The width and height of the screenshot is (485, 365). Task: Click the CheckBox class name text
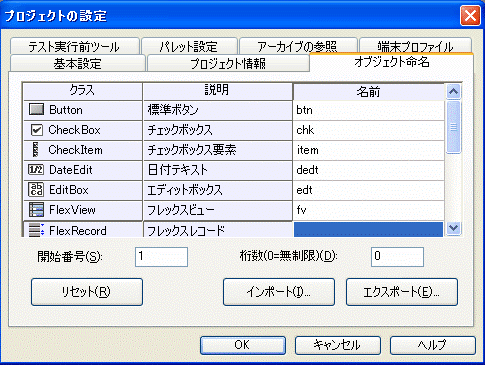(x=74, y=130)
